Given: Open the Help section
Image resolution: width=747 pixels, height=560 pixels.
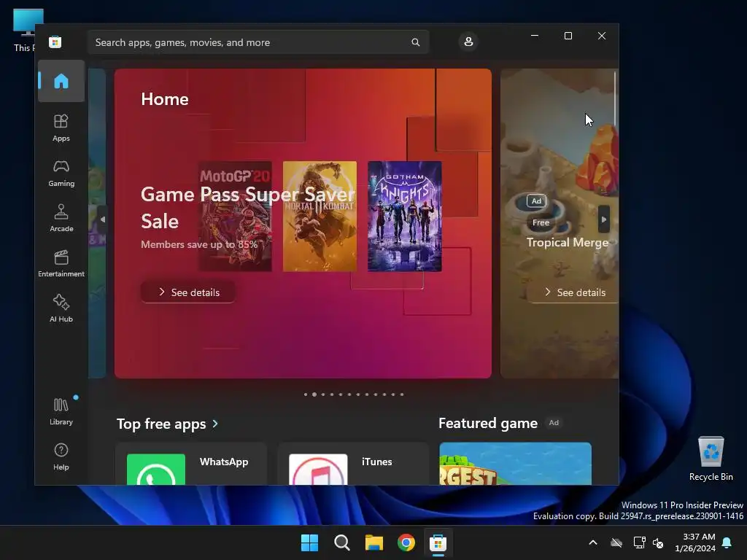Looking at the screenshot, I should click(x=61, y=456).
